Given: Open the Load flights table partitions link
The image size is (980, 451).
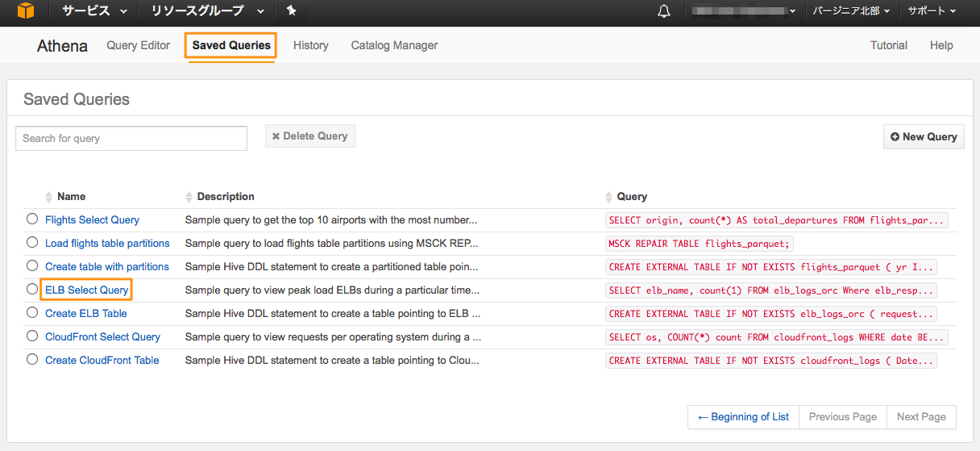Looking at the screenshot, I should click(x=107, y=243).
